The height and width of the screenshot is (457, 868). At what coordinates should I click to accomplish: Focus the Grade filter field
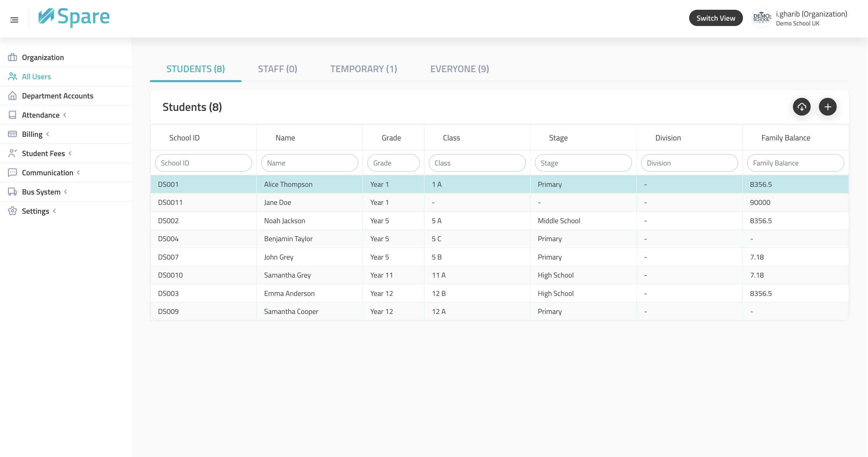(x=393, y=163)
